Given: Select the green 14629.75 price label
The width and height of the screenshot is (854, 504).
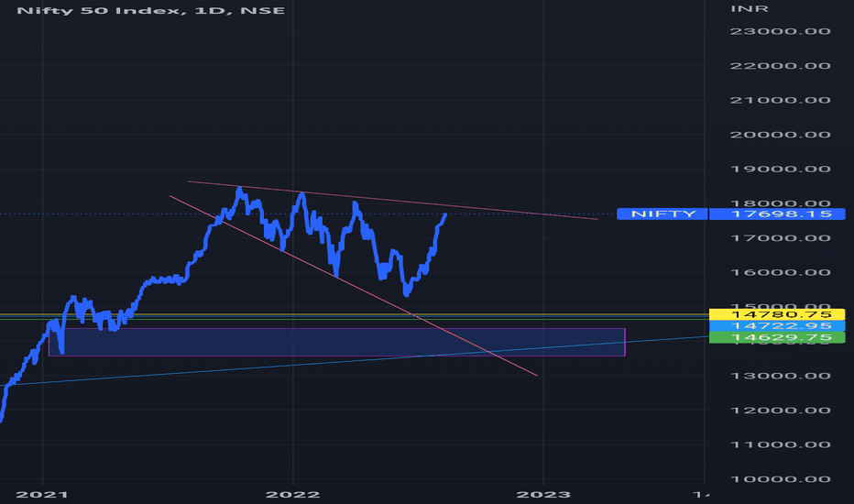Looking at the screenshot, I should [777, 337].
